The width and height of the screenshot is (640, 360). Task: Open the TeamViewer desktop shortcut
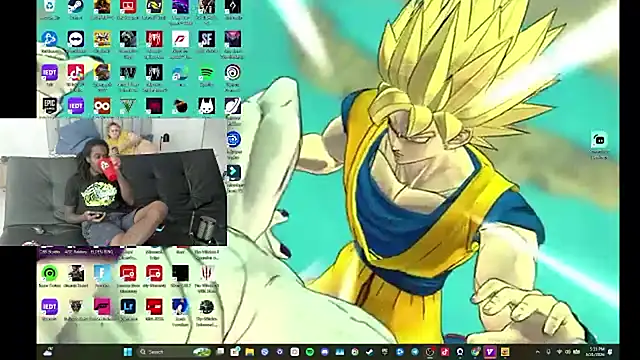[x=76, y=39]
